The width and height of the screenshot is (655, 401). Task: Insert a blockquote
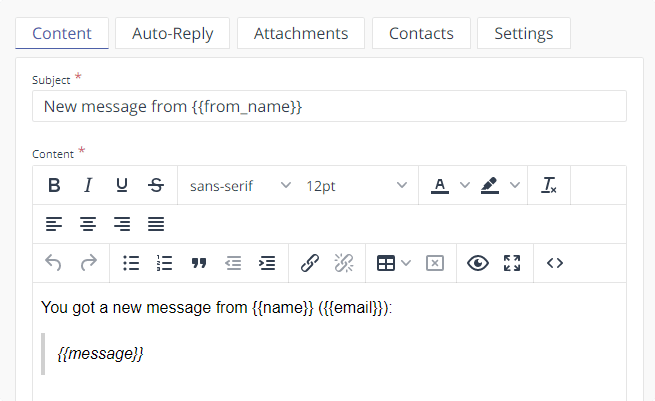point(199,263)
